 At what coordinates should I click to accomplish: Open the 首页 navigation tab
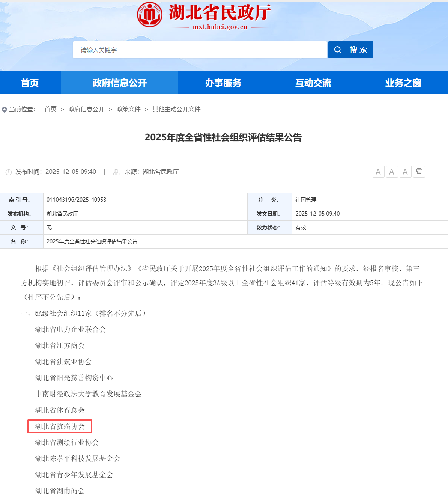point(30,83)
